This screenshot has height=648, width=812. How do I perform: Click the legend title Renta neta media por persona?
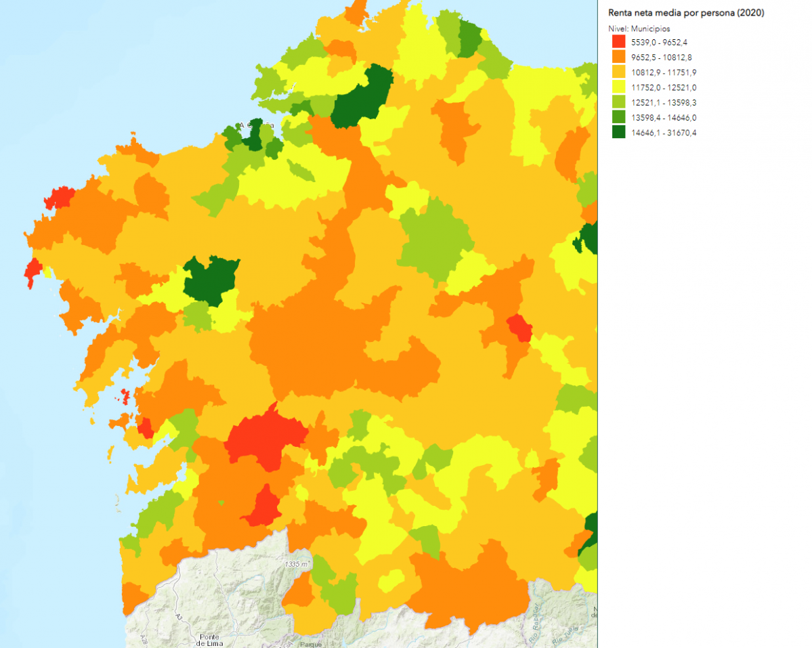687,13
